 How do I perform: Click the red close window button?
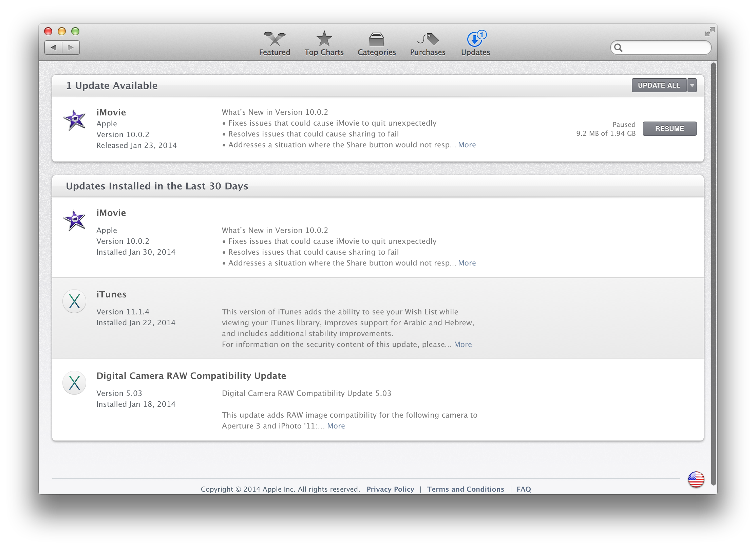coord(48,31)
